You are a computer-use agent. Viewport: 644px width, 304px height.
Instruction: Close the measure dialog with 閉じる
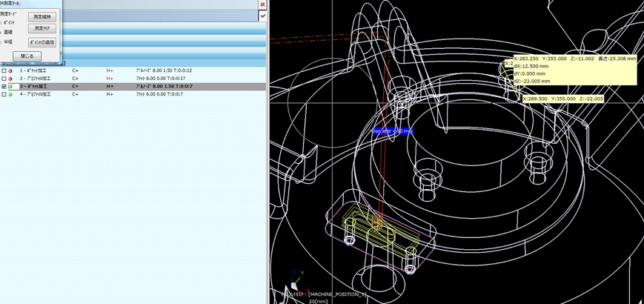(27, 56)
